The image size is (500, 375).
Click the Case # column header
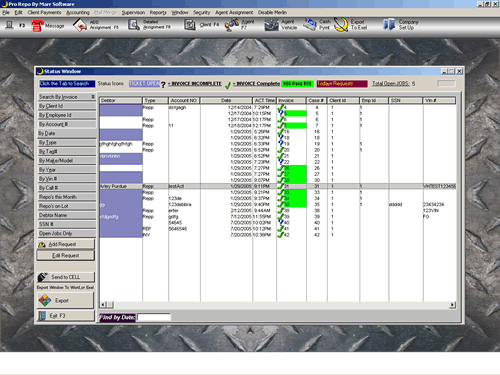tap(316, 100)
